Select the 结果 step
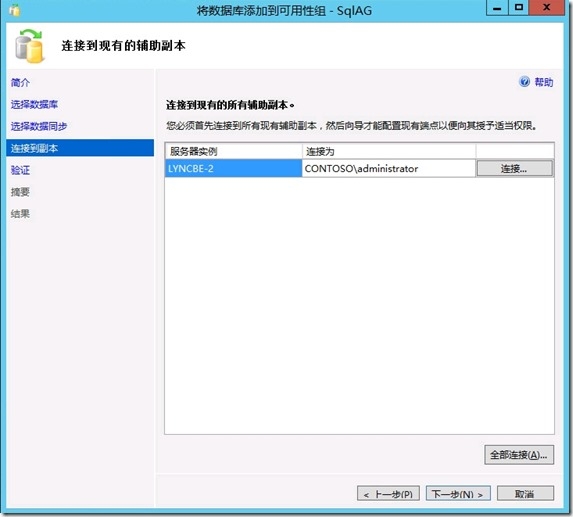Viewport: 573px width, 517px height. (x=20, y=214)
